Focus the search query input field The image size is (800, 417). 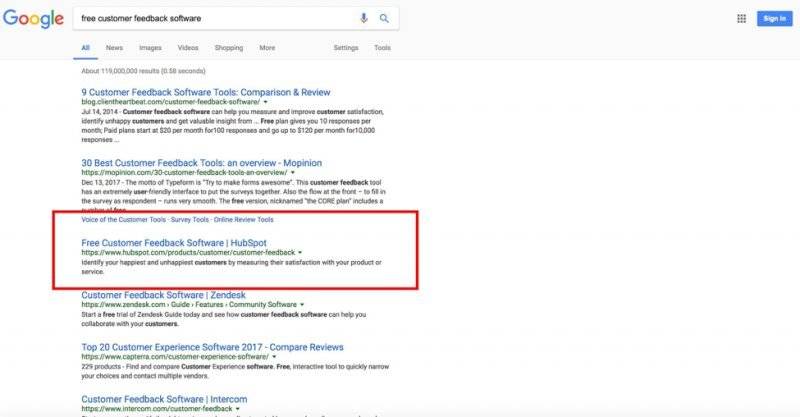point(217,18)
